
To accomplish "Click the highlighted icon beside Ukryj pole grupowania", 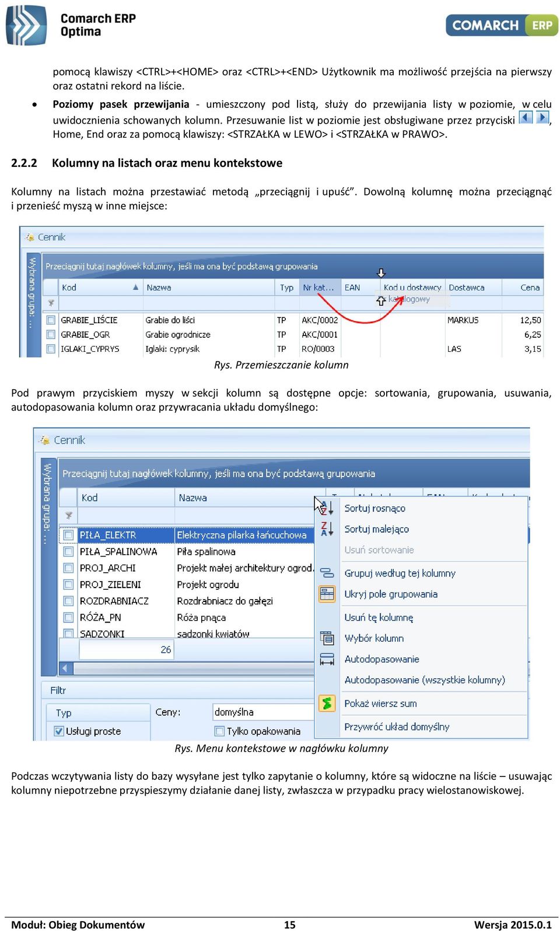I will pos(327,594).
